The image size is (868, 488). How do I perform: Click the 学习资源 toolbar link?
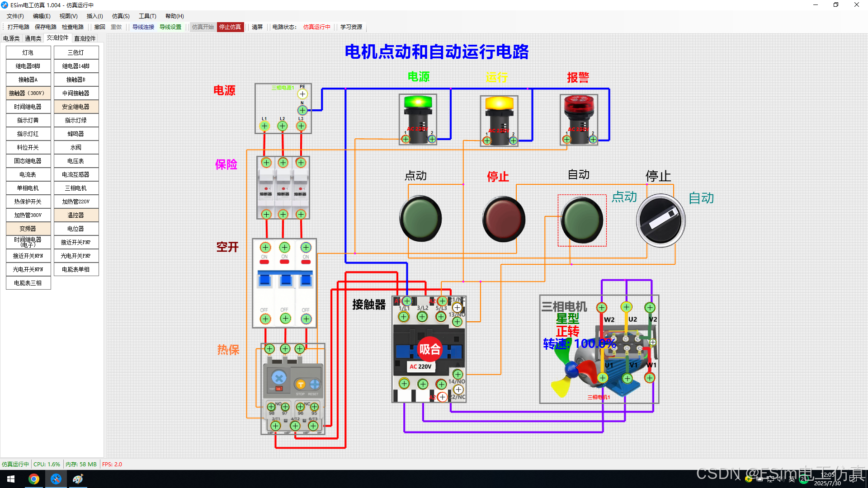point(351,27)
